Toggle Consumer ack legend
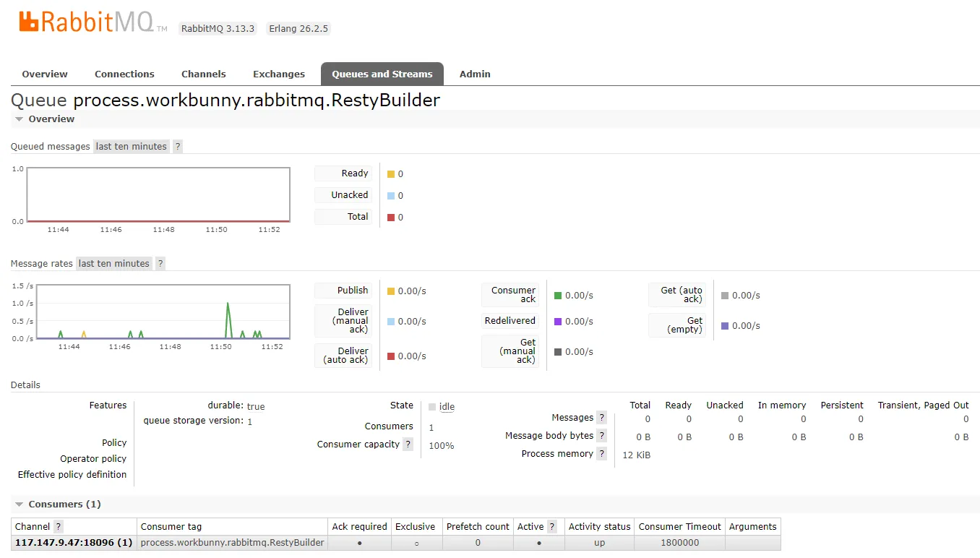Image resolution: width=980 pixels, height=558 pixels. pyautogui.click(x=510, y=295)
